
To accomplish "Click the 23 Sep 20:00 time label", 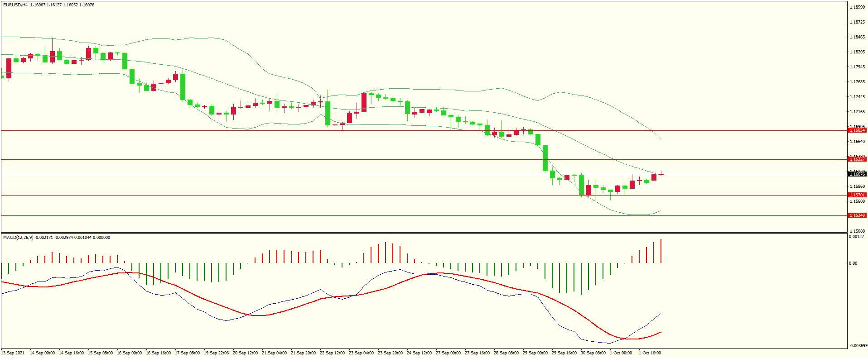I will click(x=391, y=353).
